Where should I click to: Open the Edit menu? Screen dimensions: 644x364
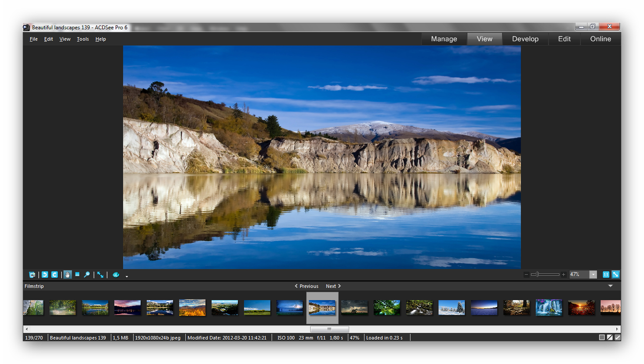point(48,39)
